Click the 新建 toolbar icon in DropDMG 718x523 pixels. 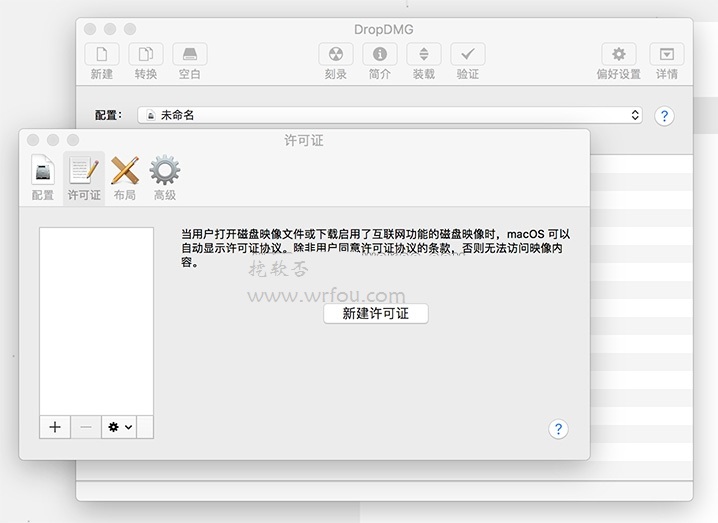102,54
